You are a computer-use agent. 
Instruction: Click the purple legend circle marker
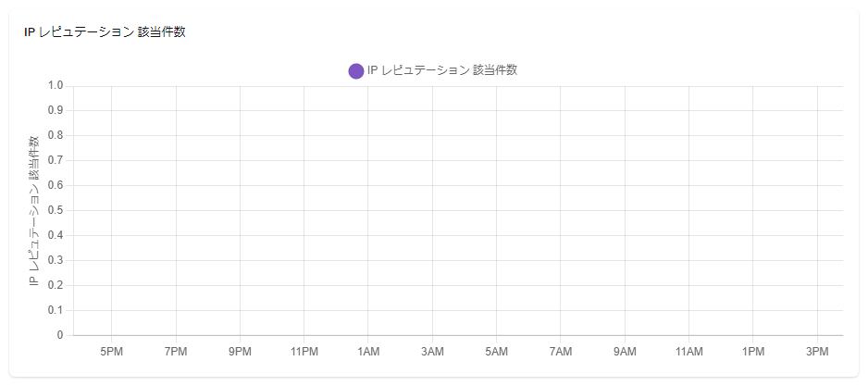pyautogui.click(x=356, y=71)
